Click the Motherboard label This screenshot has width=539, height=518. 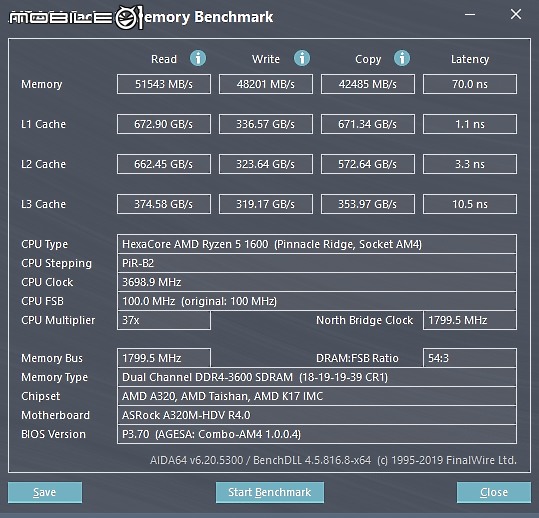pyautogui.click(x=55, y=415)
